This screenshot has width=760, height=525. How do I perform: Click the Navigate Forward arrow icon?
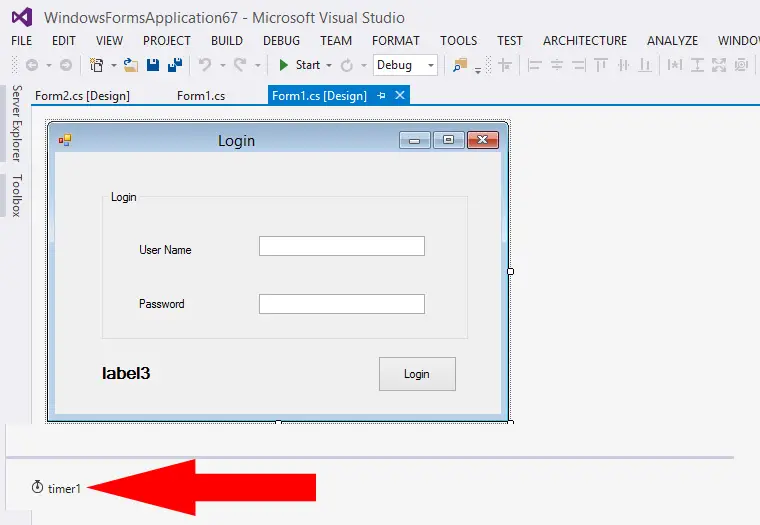click(65, 65)
